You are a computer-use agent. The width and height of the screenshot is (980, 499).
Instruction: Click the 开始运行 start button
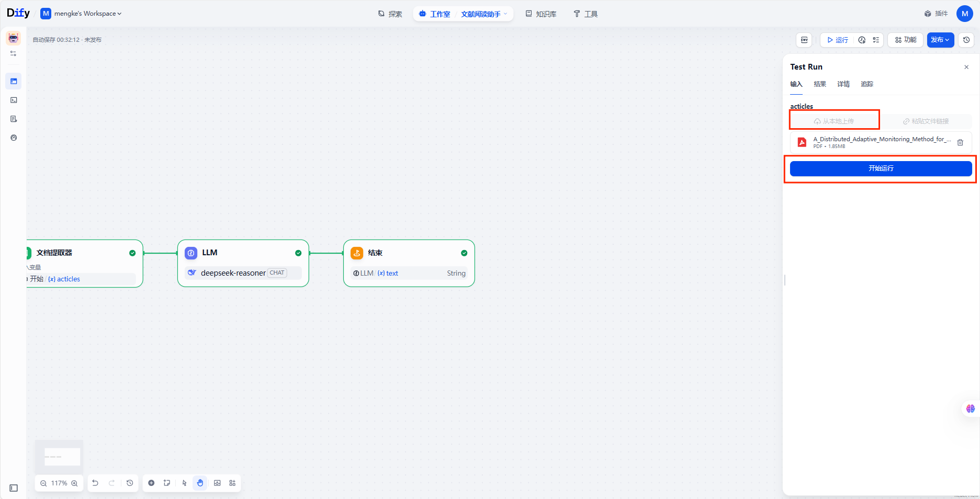click(x=881, y=168)
